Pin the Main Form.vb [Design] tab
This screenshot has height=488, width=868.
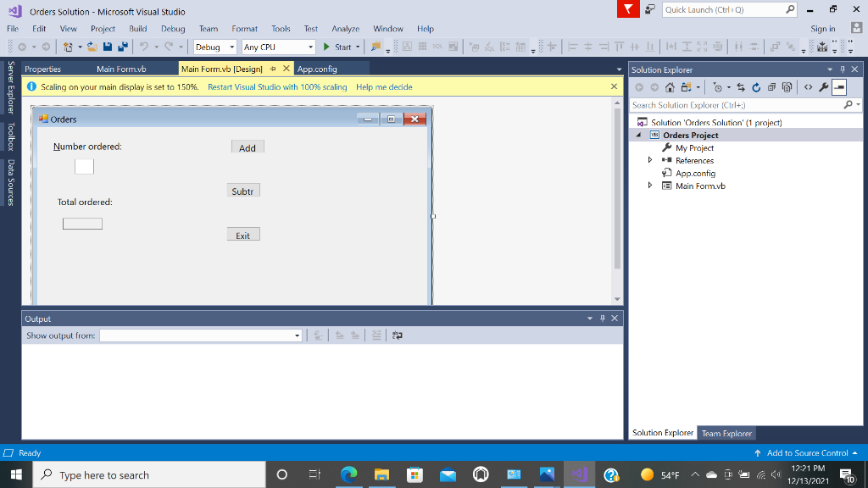273,69
